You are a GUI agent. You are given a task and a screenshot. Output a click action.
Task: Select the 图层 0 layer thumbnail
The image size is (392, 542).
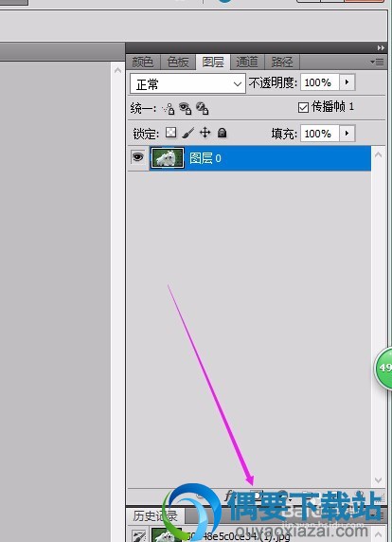point(168,158)
